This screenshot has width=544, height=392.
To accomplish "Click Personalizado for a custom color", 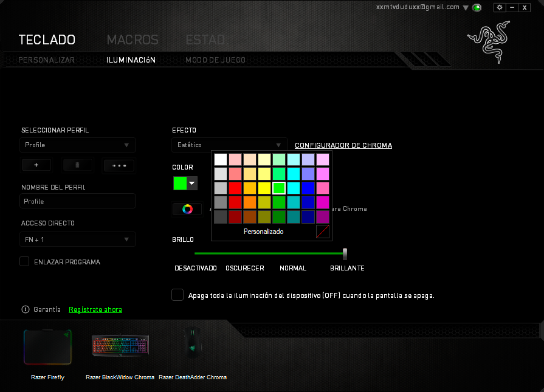I will (x=263, y=232).
